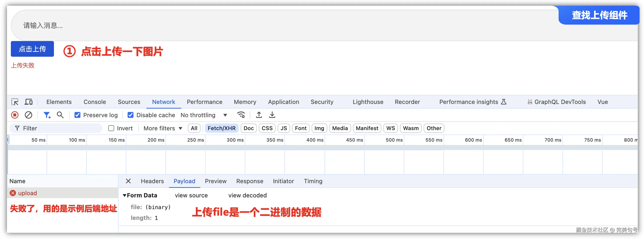Toggle the device toolbar icon
The height and width of the screenshot is (239, 644).
tap(28, 102)
